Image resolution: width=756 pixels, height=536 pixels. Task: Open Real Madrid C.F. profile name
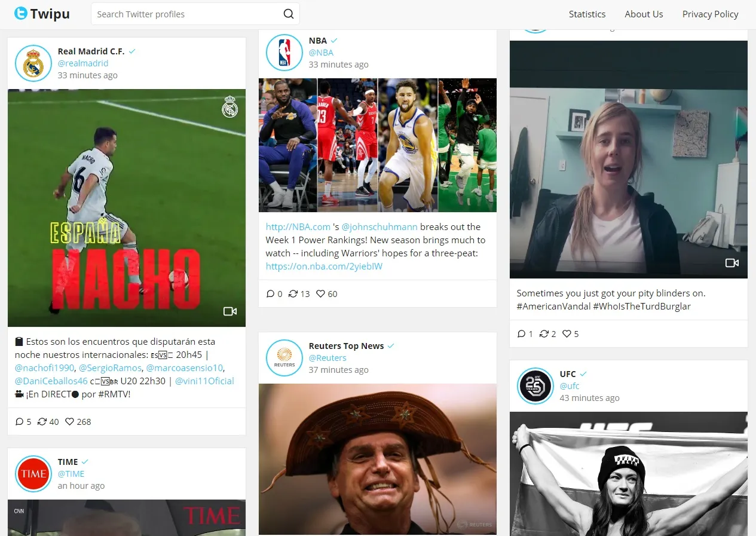[x=91, y=51]
